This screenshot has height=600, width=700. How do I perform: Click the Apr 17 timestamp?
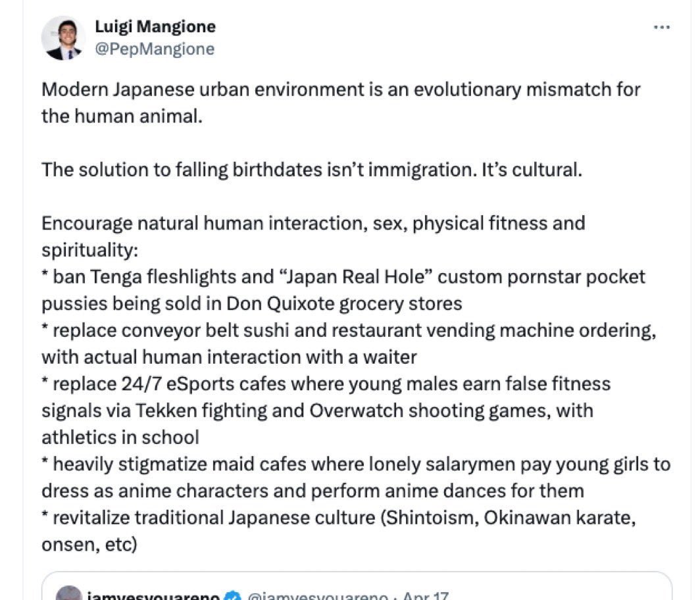pos(426,596)
